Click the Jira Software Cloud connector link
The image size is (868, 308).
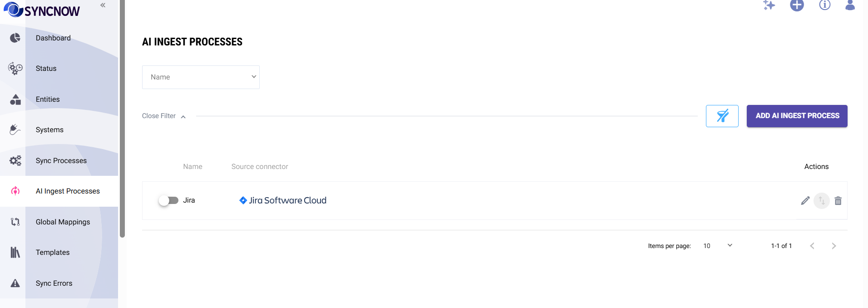pyautogui.click(x=283, y=200)
